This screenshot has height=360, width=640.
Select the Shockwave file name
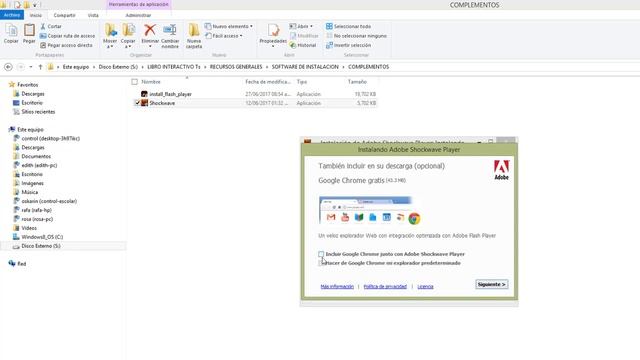162,103
